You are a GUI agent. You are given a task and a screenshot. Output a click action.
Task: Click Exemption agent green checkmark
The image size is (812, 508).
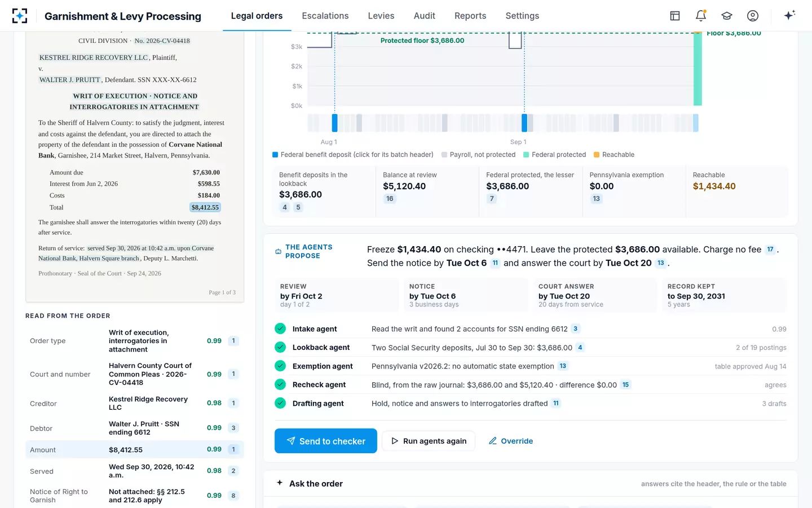280,366
